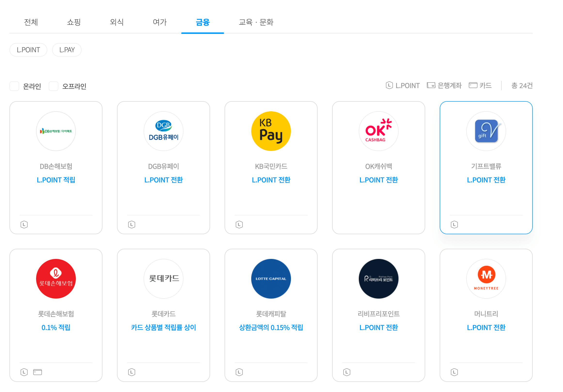Click 카드 상품별 적립률 상이 link

[163, 327]
